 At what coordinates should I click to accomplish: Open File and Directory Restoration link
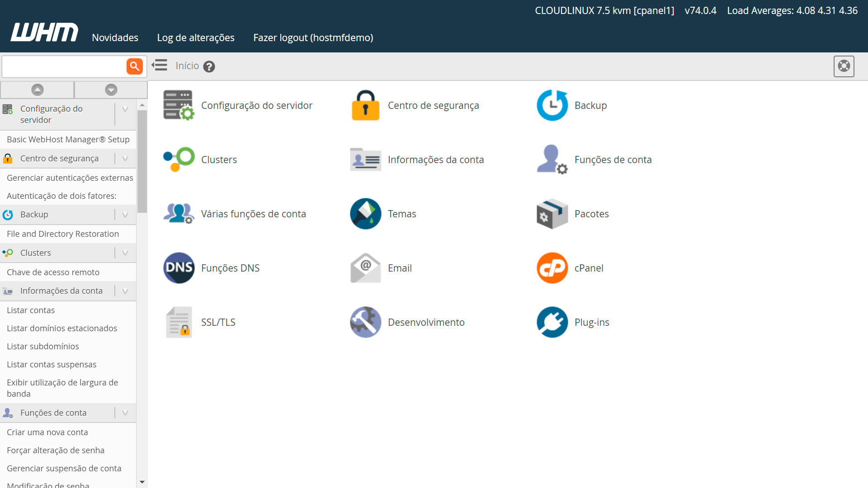pos(63,234)
